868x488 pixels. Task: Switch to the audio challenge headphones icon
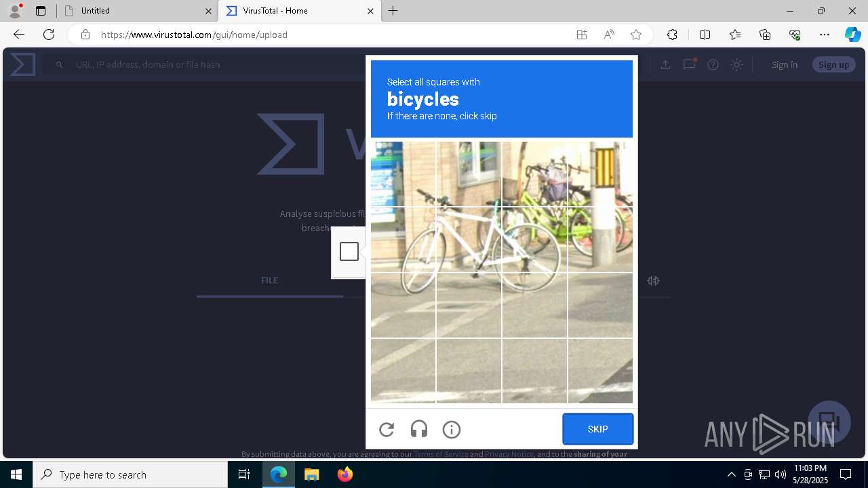[419, 429]
